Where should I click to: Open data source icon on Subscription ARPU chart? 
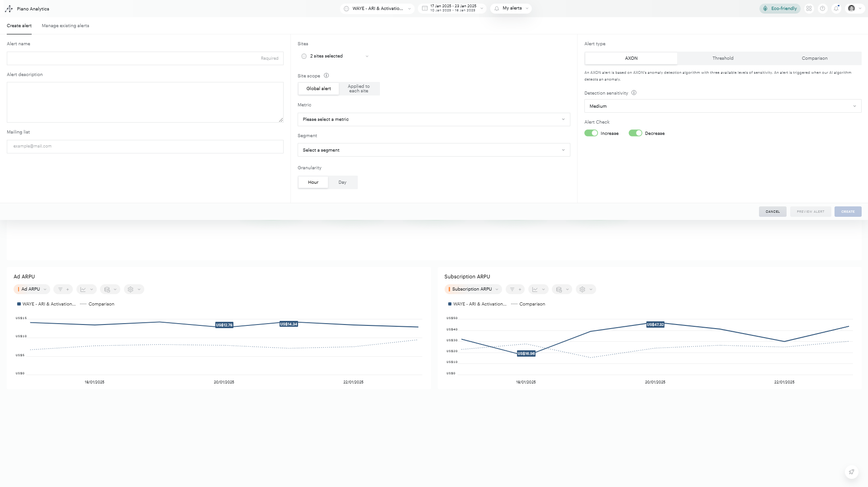point(562,290)
